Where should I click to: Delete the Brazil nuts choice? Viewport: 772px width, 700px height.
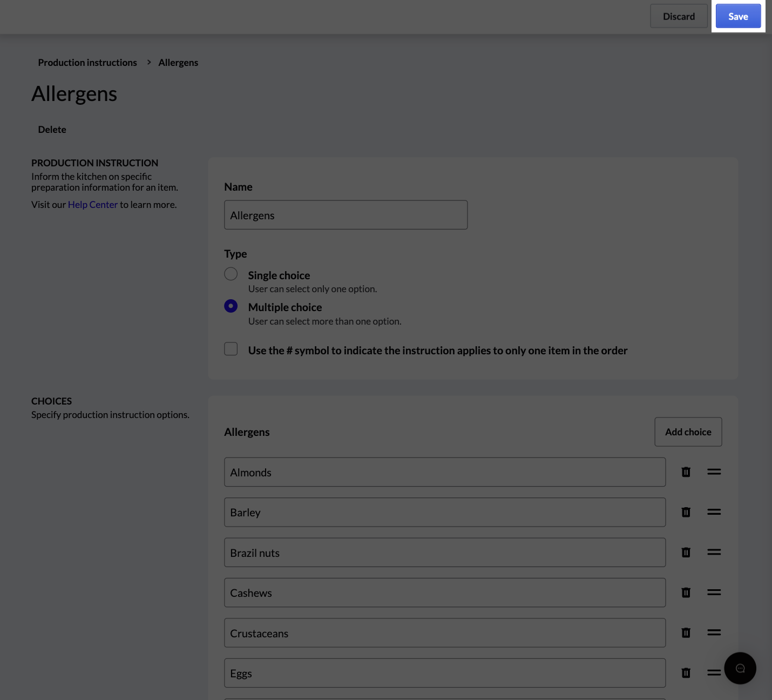[x=686, y=553]
